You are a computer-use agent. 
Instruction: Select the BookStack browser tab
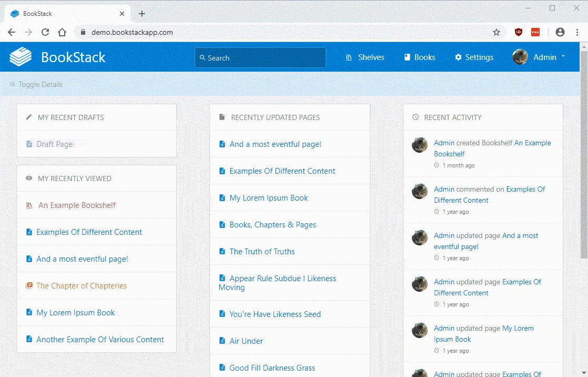(67, 14)
